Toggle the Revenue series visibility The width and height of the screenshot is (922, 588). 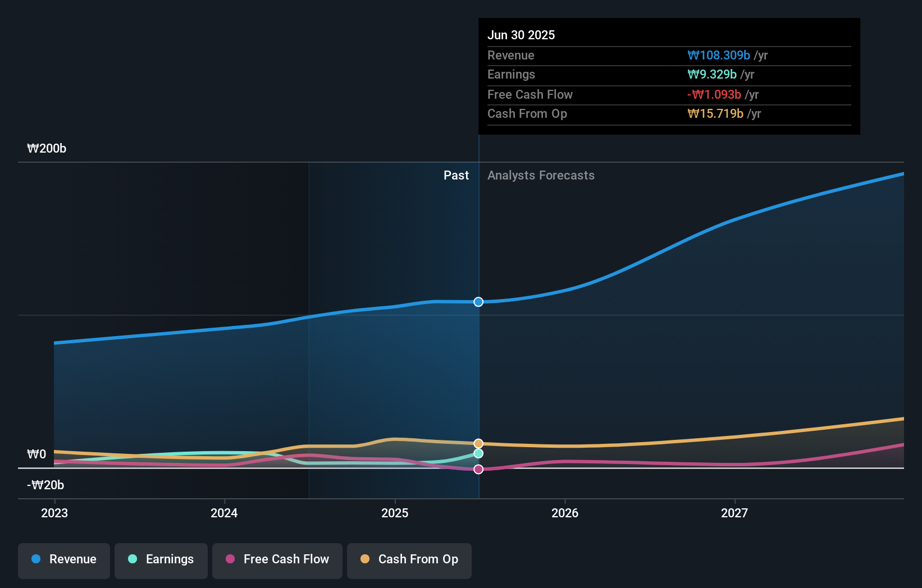(63, 559)
